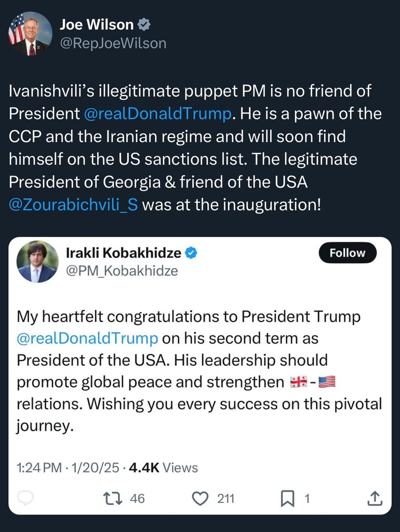Viewport: 400px width, 532px height.
Task: Bookmark the quoted Kobakhidze tweet
Action: coord(287,498)
